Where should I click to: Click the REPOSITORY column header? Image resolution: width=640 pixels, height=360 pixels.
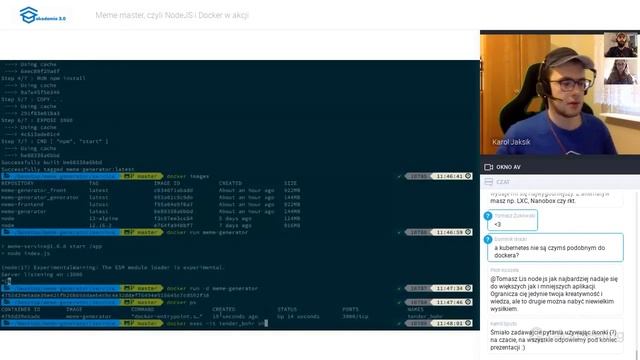[17, 183]
